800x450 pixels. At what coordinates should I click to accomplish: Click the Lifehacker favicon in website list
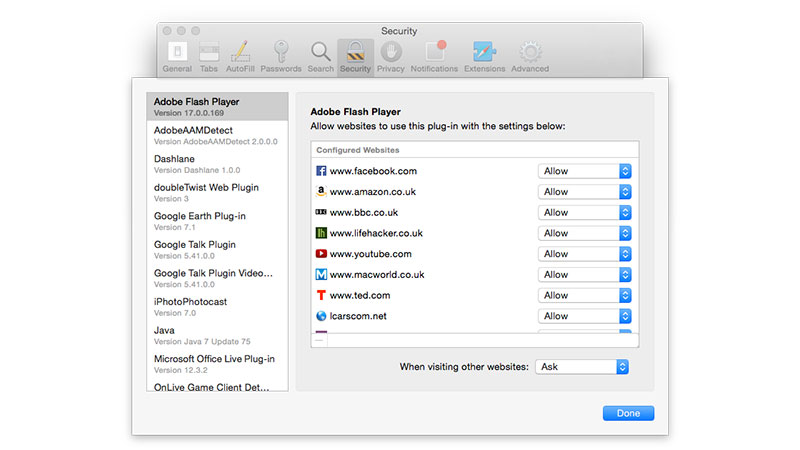[321, 233]
